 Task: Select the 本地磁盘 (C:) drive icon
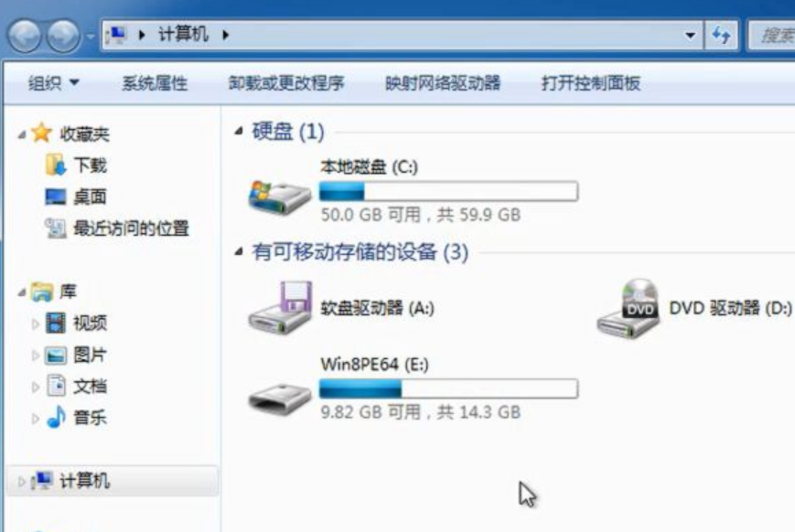tap(279, 197)
